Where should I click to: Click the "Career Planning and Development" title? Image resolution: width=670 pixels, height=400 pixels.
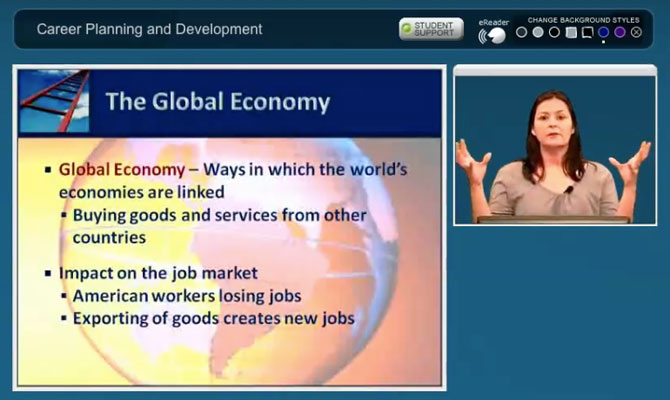point(149,29)
